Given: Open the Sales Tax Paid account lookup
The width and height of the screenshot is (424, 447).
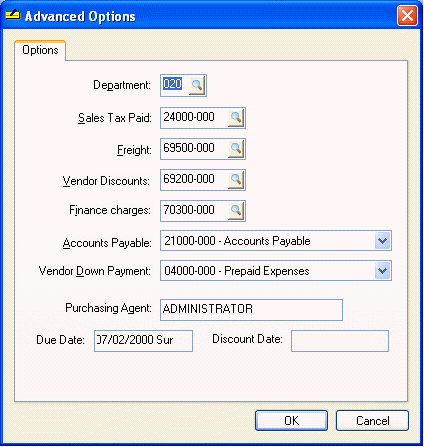Looking at the screenshot, I should pos(236,118).
